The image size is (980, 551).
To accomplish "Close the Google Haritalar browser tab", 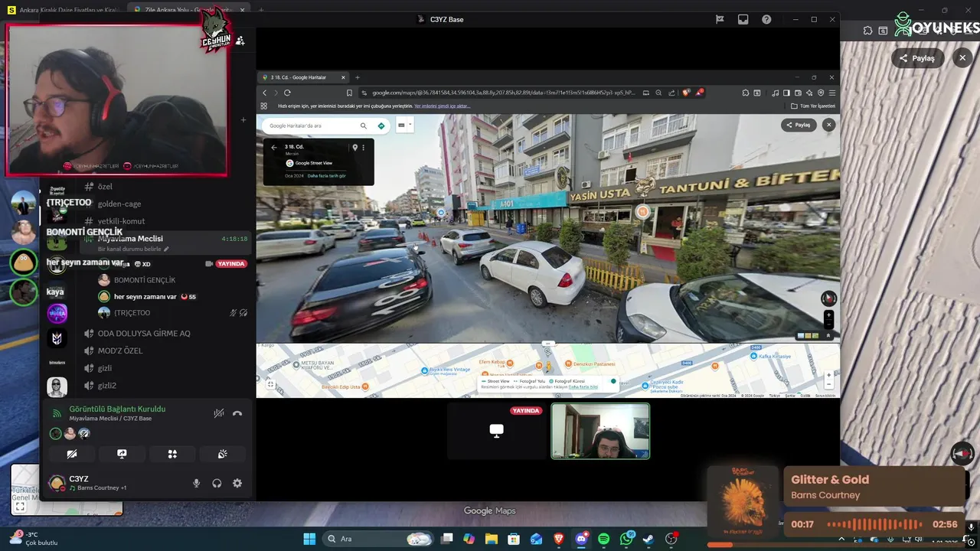I will click(343, 77).
